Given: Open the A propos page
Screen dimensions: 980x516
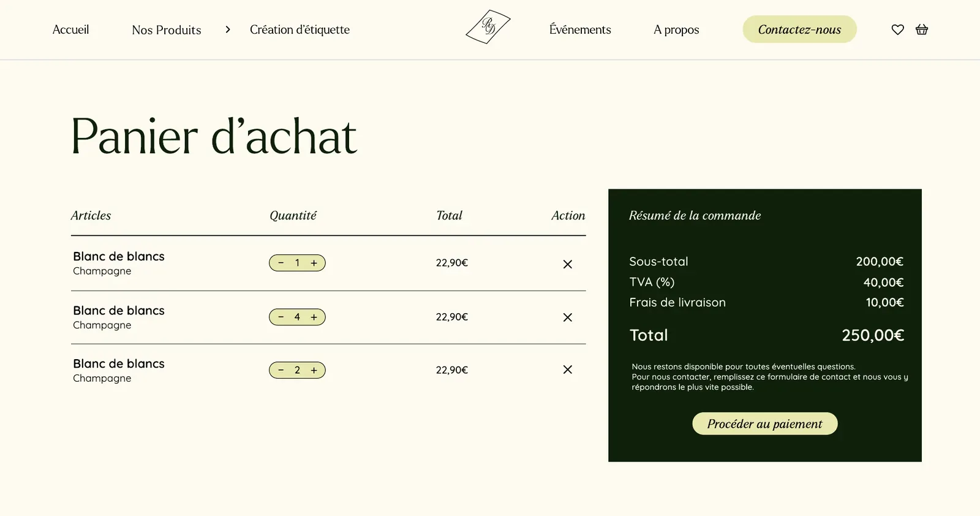Looking at the screenshot, I should (676, 29).
